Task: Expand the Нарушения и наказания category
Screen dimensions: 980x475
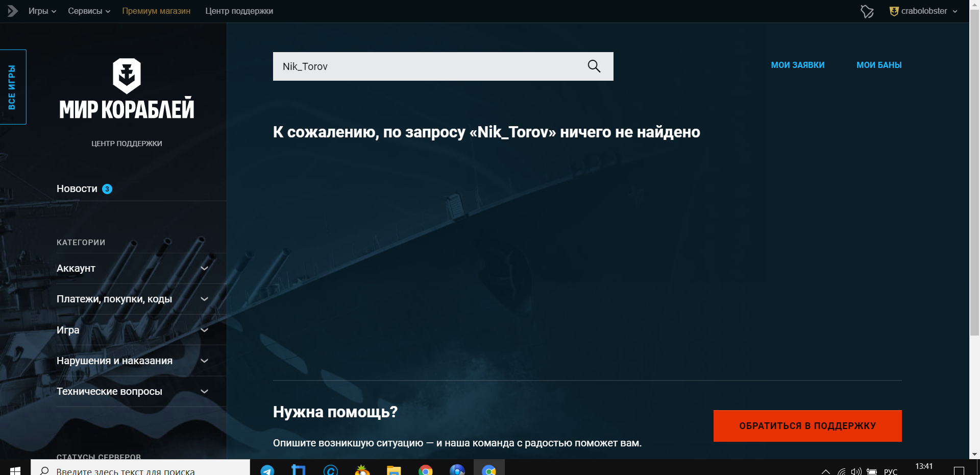Action: 204,361
